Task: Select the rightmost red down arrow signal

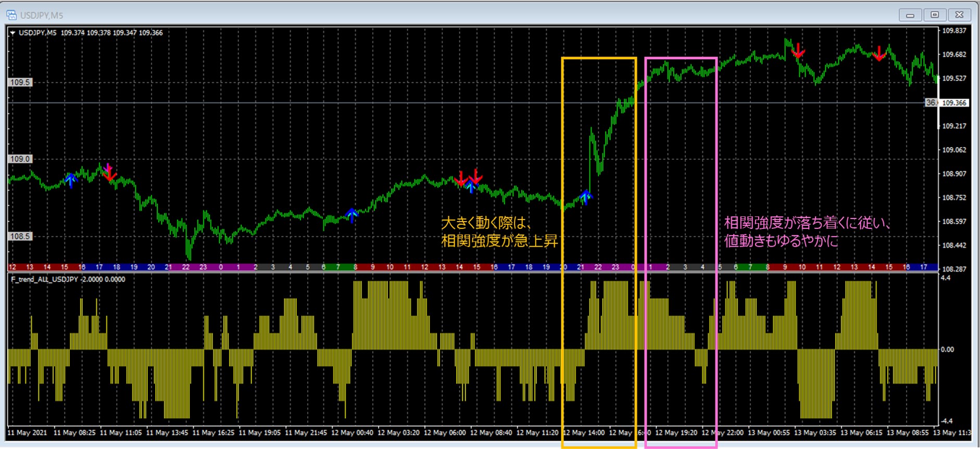Action: 879,53
